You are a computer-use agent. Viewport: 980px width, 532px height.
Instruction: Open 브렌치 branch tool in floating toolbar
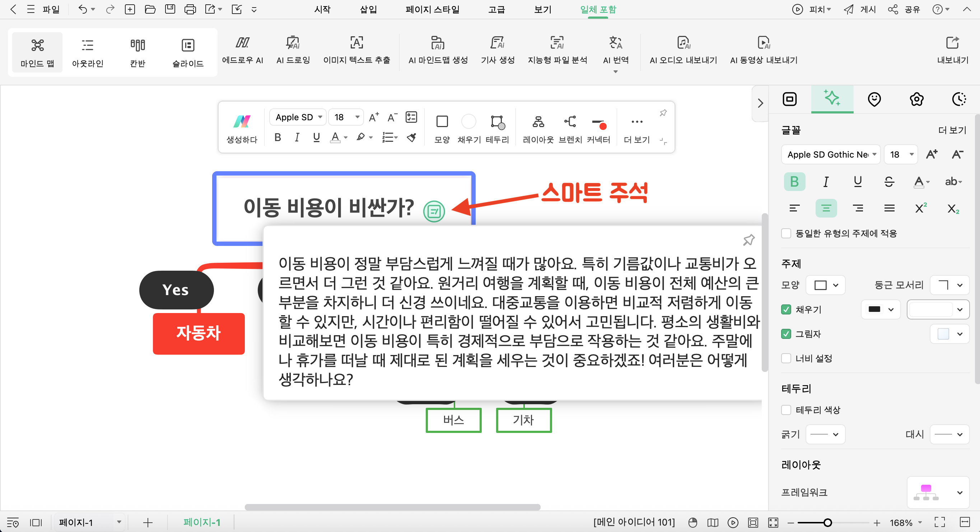click(570, 129)
